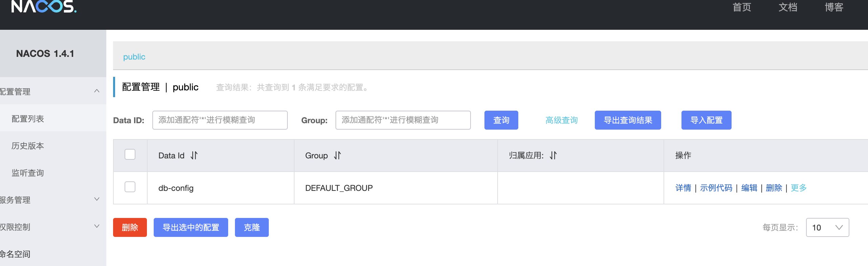Click the 导入配置 button
868x266 pixels.
click(x=706, y=120)
